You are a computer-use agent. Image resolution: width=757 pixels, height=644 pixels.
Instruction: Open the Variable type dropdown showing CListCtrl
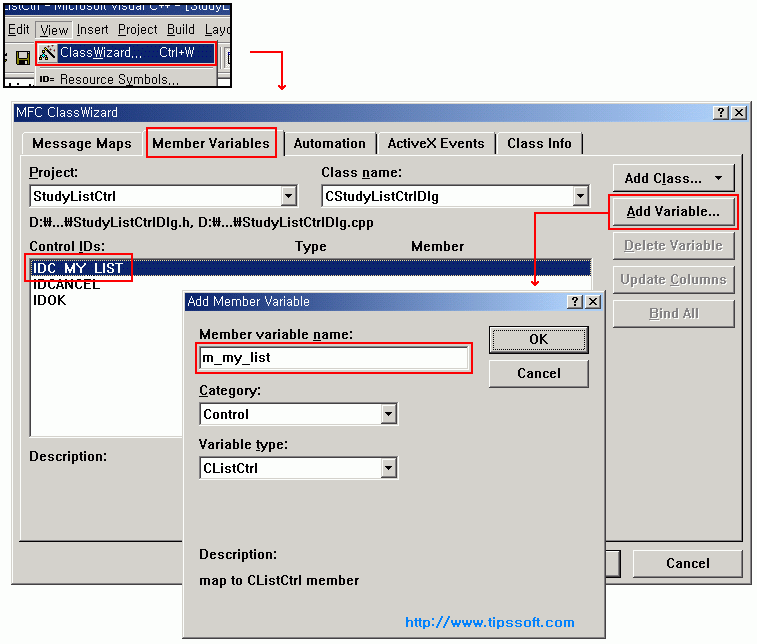point(388,468)
